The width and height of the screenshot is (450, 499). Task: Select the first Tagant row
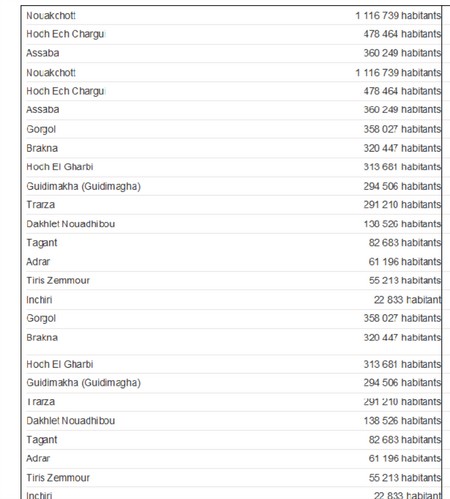pos(233,243)
